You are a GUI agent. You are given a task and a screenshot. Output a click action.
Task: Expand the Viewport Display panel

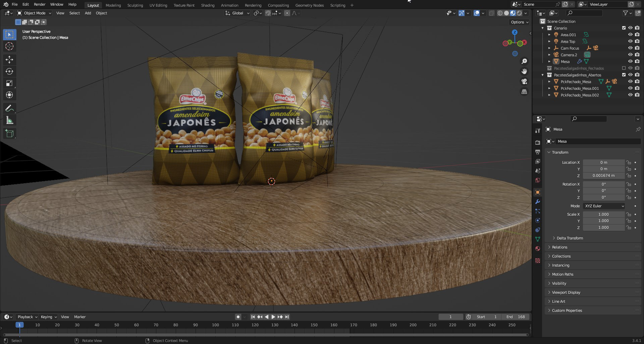pos(566,292)
